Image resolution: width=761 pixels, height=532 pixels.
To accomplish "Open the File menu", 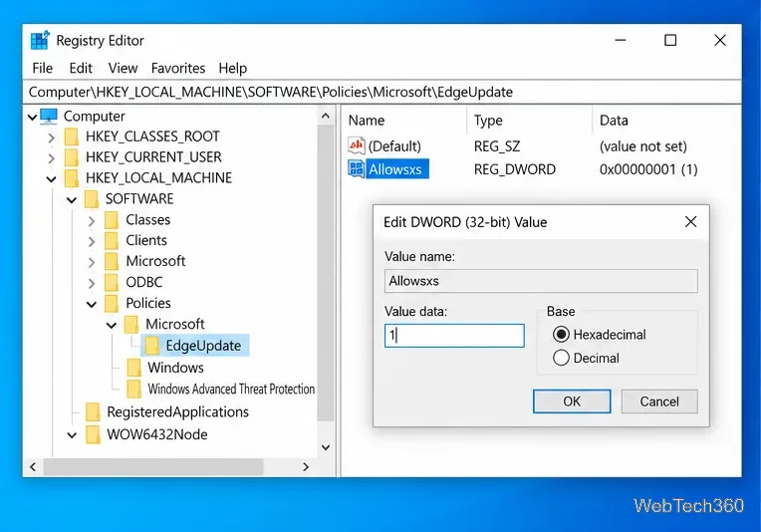I will coord(42,68).
